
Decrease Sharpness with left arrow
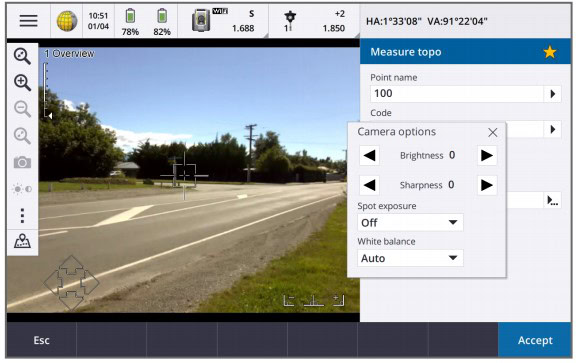[369, 185]
